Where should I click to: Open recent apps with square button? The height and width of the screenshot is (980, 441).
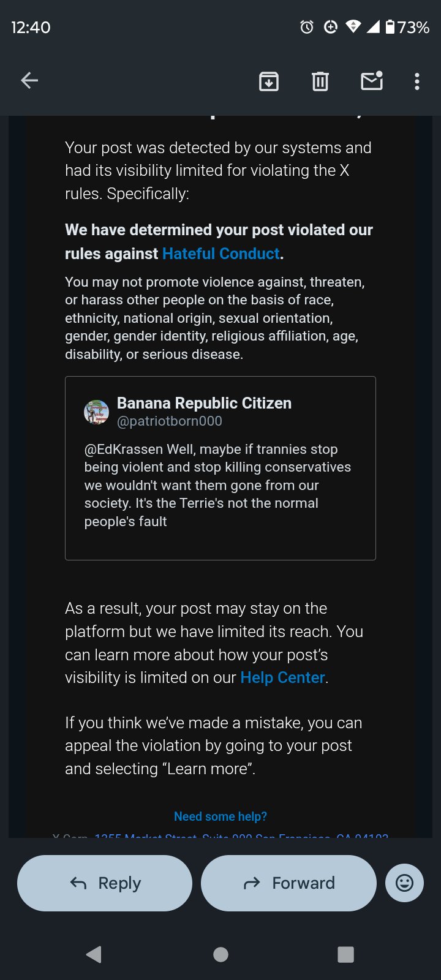pyautogui.click(x=346, y=954)
